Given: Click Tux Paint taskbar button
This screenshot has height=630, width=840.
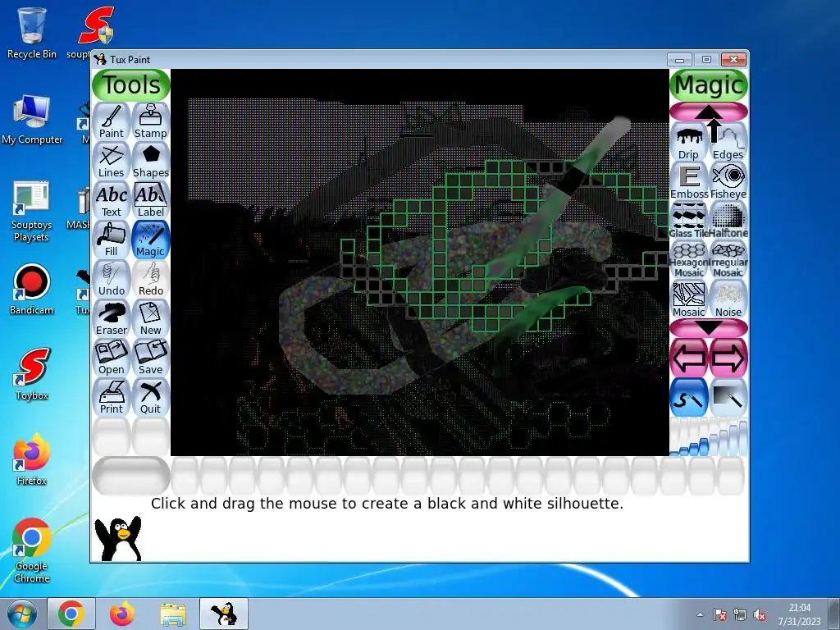Looking at the screenshot, I should pyautogui.click(x=224, y=614).
